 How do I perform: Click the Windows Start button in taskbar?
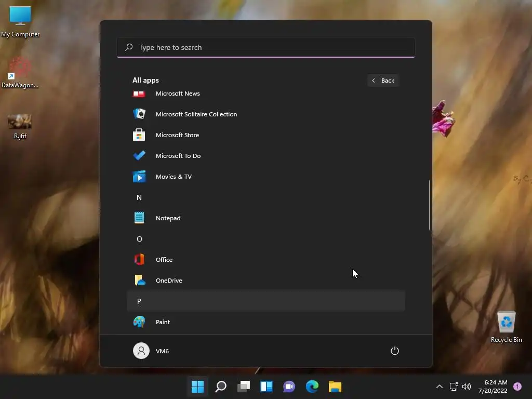(197, 387)
